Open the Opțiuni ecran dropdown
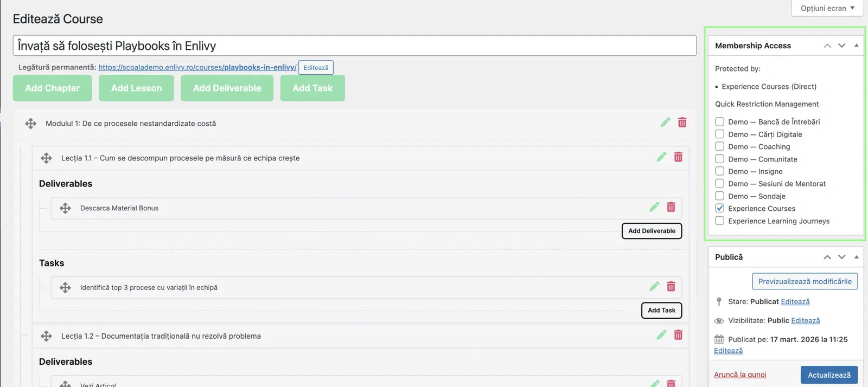Viewport: 868px width, 387px height. pos(827,8)
